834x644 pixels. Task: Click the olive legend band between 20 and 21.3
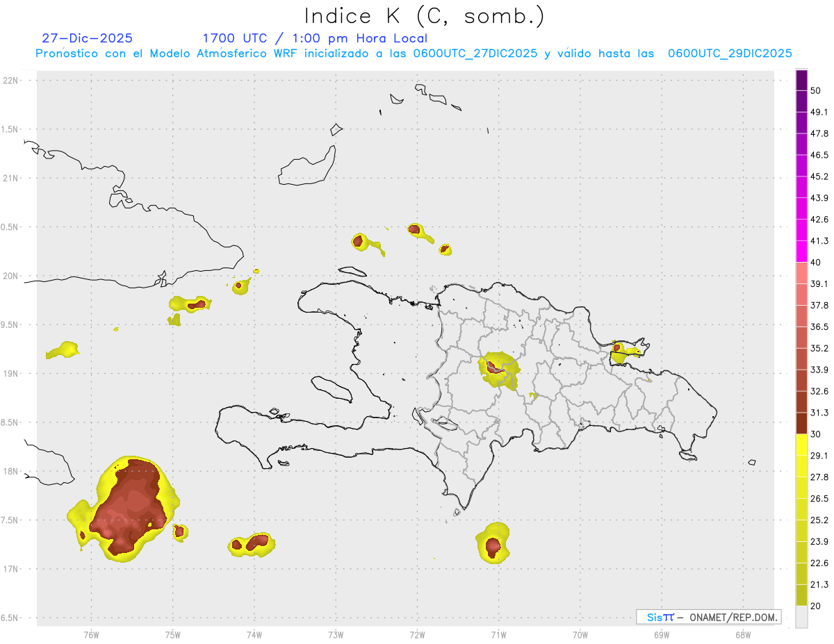801,595
